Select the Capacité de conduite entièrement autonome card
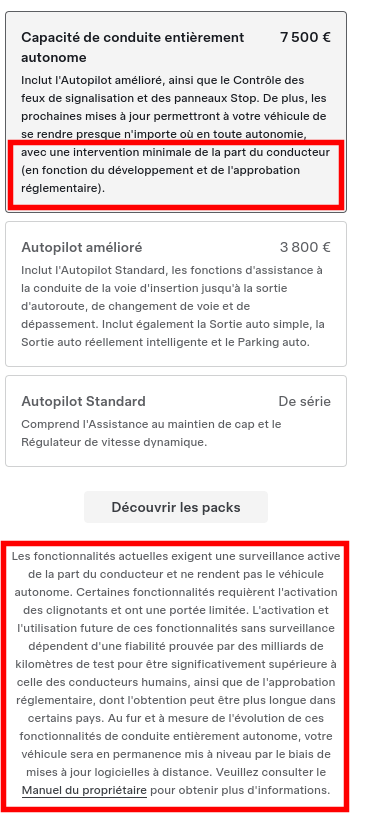371x817 pixels. [176, 112]
